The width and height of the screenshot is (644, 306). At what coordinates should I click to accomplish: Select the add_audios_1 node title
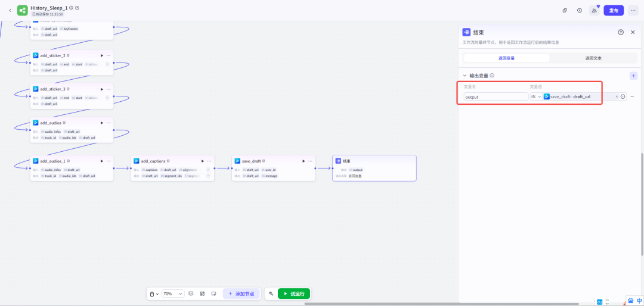pos(52,161)
